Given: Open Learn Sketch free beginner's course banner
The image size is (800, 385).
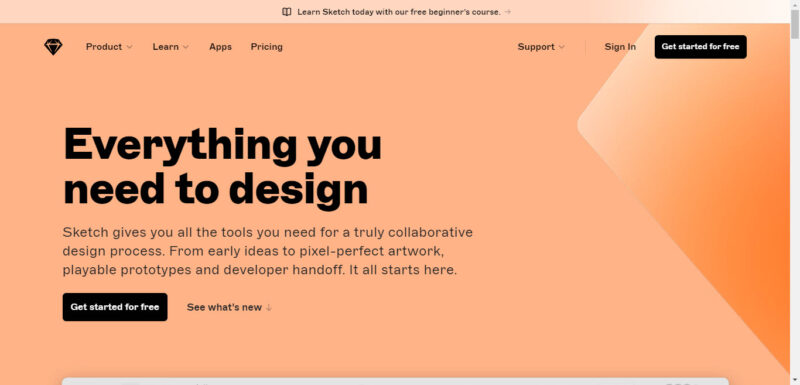Looking at the screenshot, I should pos(396,12).
